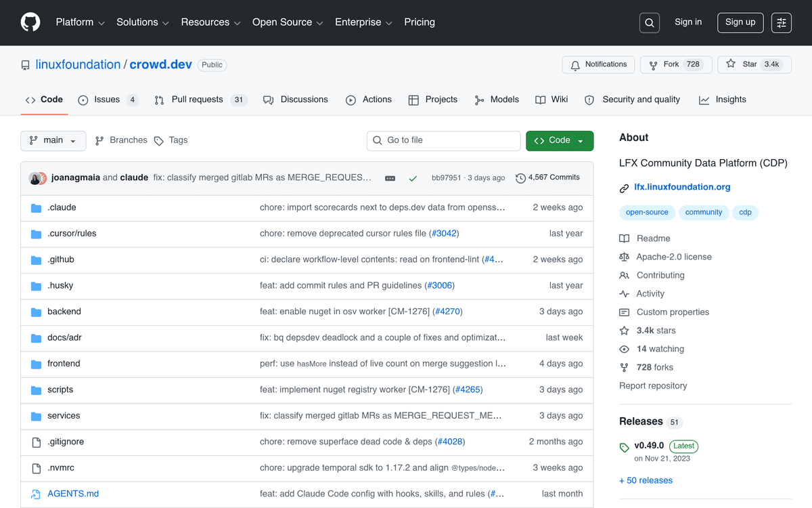Image resolution: width=812 pixels, height=508 pixels.
Task: Click Report repository link
Action: click(x=653, y=386)
